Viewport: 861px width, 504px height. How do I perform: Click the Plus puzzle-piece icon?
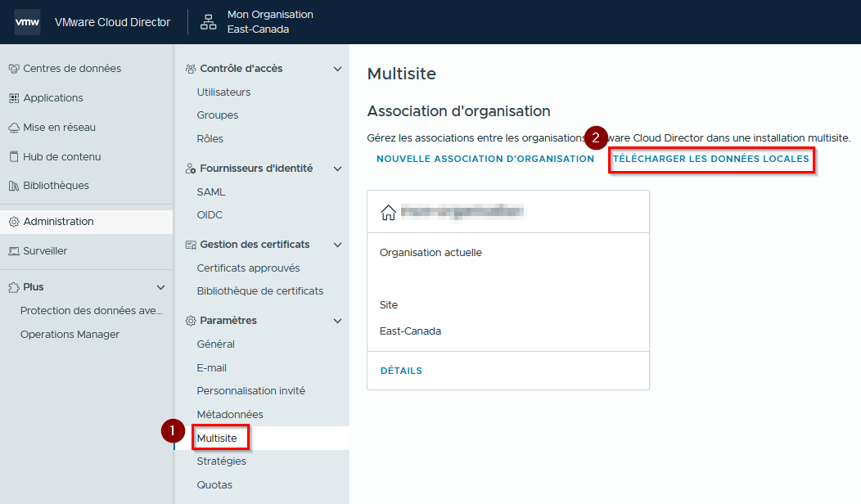pos(14,287)
